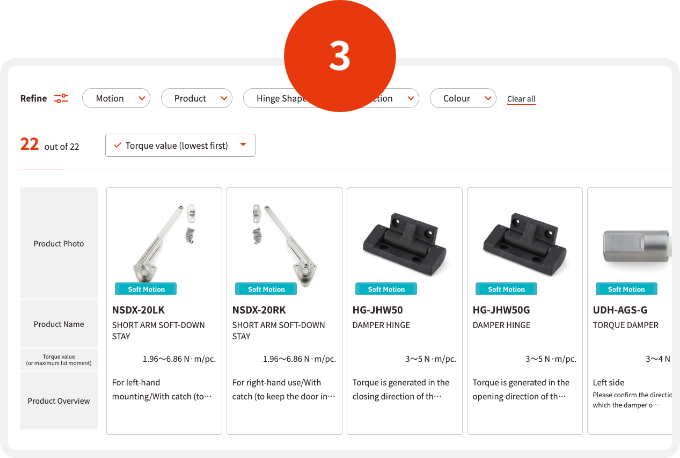Click the red checkmark in sort box
The height and width of the screenshot is (458, 680).
tap(117, 145)
